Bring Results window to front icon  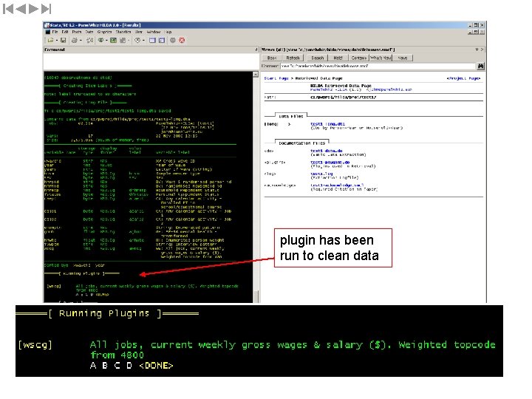pos(113,41)
